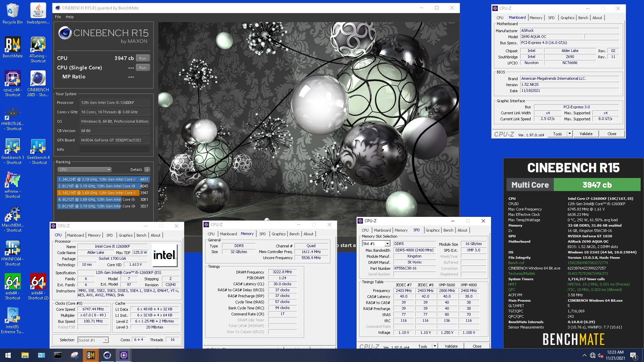The height and width of the screenshot is (362, 644).
Task: Click the HPET timer entry in BenchMate
Action: (x=512, y=284)
